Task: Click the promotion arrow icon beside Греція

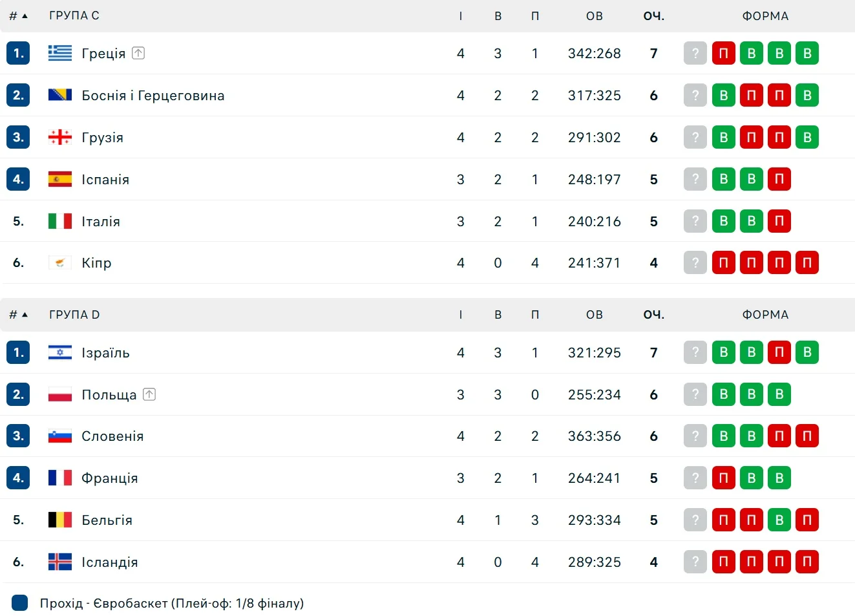Action: click(x=138, y=53)
